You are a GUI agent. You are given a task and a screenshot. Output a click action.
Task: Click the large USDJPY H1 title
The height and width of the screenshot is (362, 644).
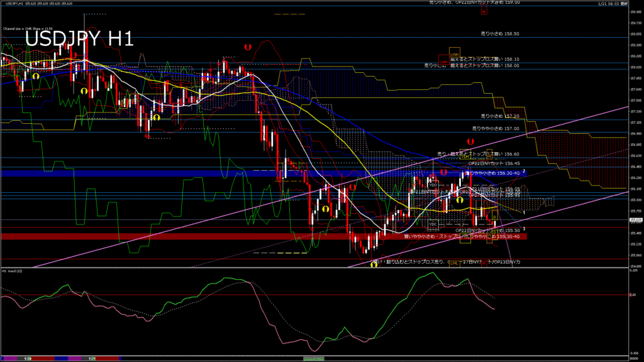tap(79, 39)
